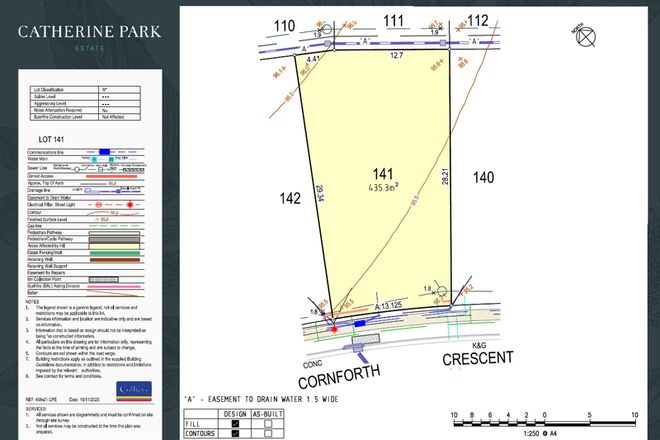Screen dimensions: 660x440
Task: Toggle the Fill As-Built checkbox
Action: (269, 423)
